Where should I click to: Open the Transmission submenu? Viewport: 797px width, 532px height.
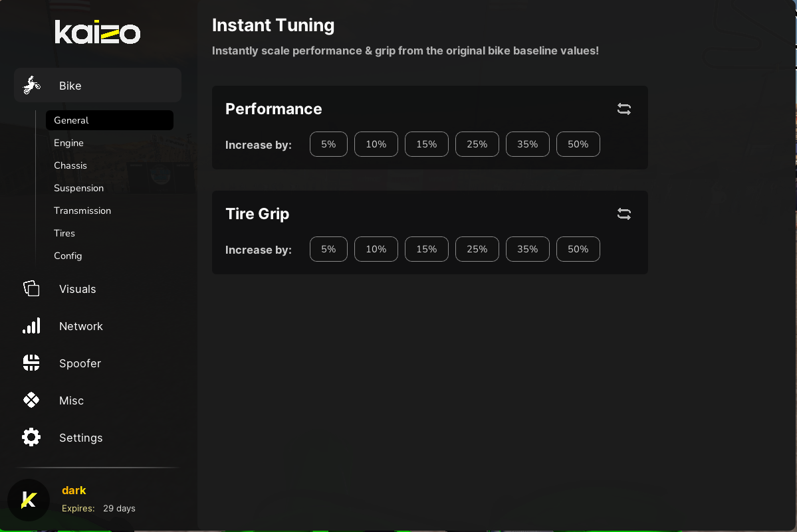click(82, 211)
